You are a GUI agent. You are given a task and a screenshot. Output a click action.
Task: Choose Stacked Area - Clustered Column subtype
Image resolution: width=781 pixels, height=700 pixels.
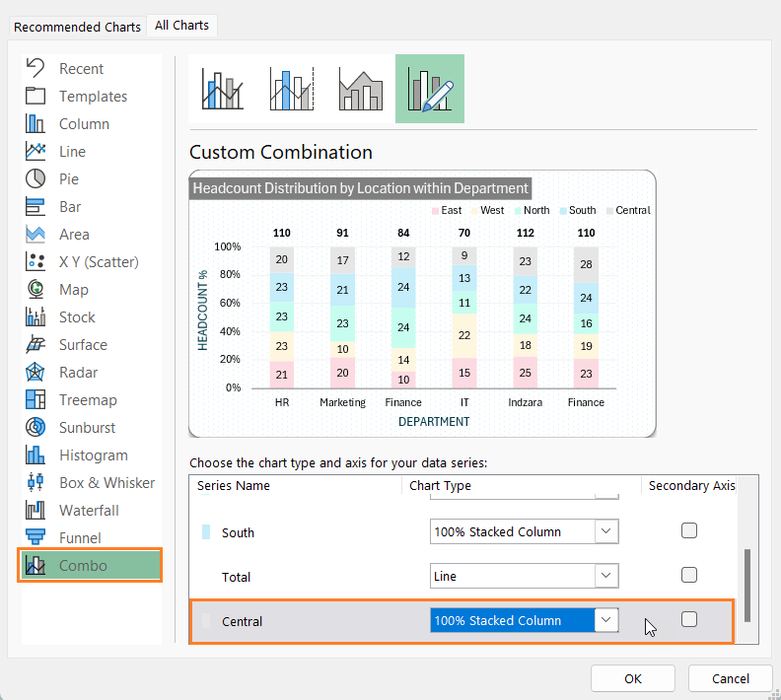click(x=361, y=89)
